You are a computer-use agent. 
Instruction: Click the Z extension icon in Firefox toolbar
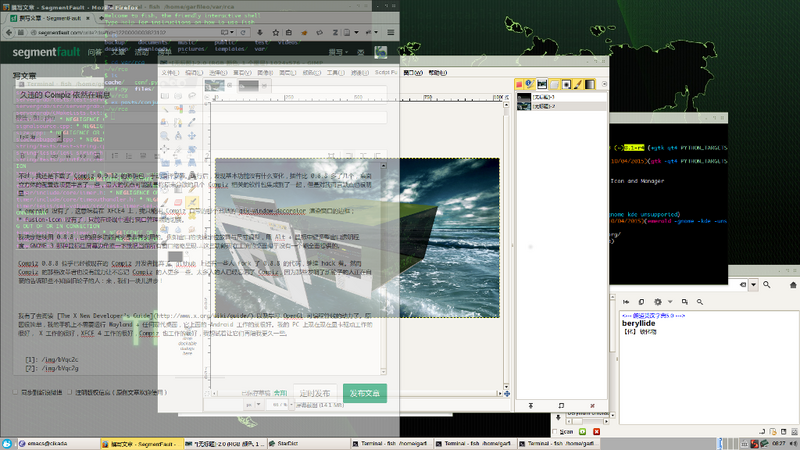335,32
